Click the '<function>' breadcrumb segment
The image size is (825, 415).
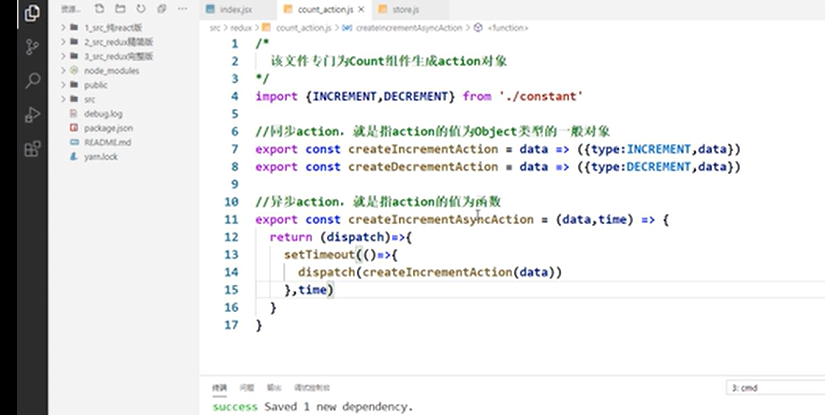tap(508, 28)
